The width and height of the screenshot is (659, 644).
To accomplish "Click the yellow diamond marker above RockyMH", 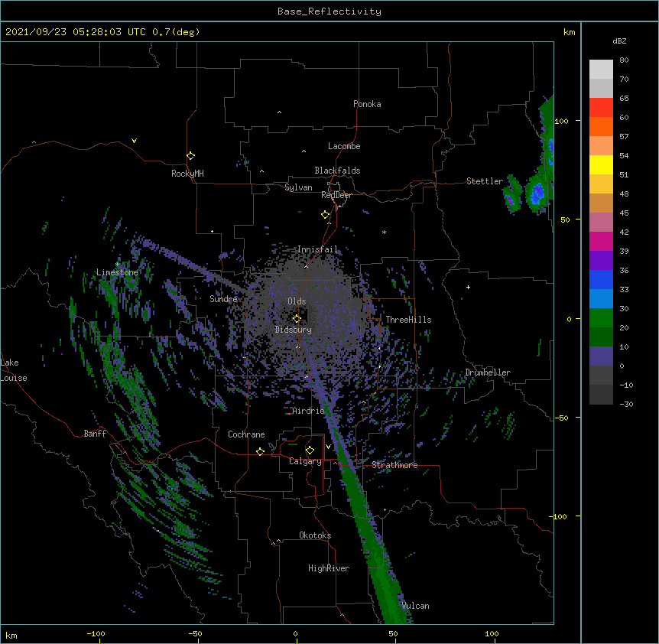I will coord(191,156).
